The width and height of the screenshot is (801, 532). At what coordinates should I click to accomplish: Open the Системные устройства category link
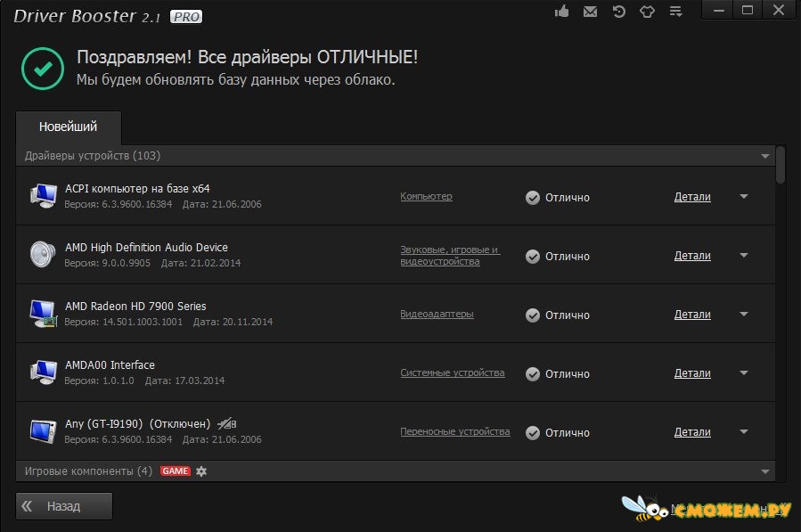tap(452, 372)
